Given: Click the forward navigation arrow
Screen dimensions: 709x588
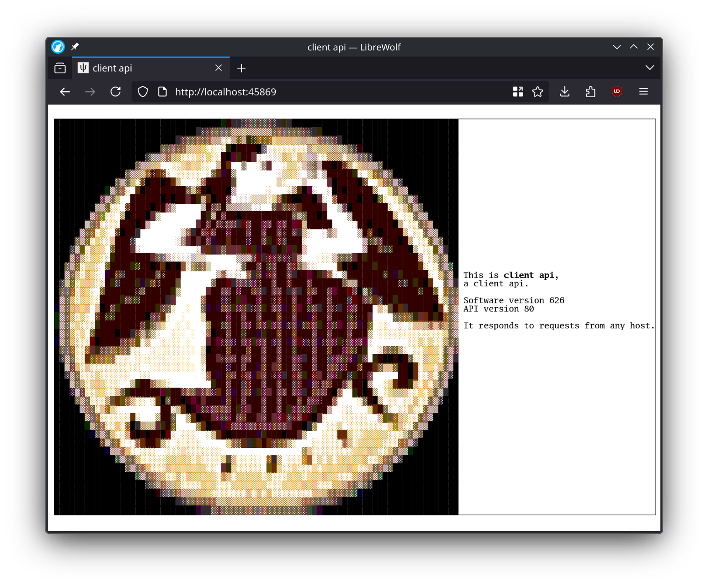Looking at the screenshot, I should tap(90, 92).
